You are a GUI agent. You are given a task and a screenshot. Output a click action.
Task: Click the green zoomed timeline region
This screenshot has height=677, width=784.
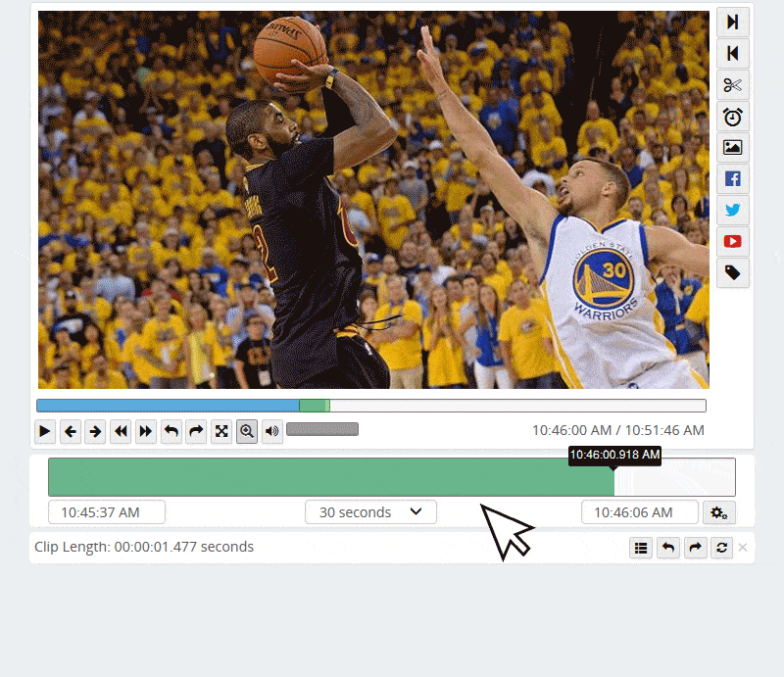tap(331, 477)
